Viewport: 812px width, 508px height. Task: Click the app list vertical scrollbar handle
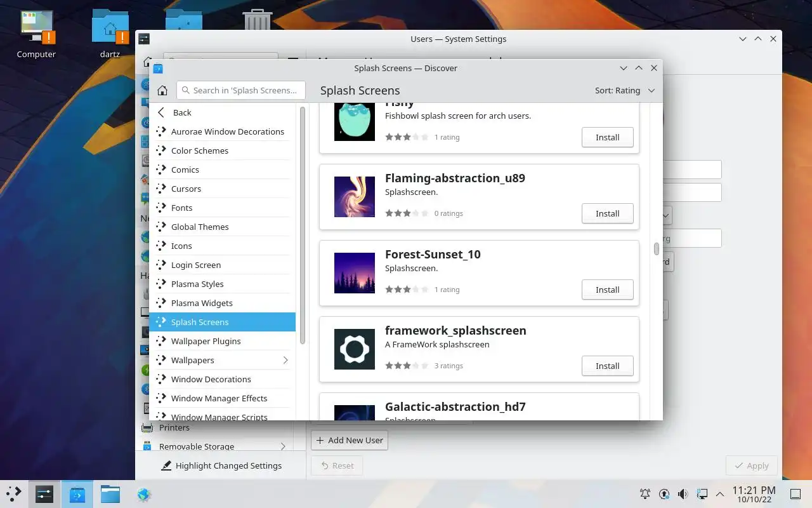(x=657, y=248)
